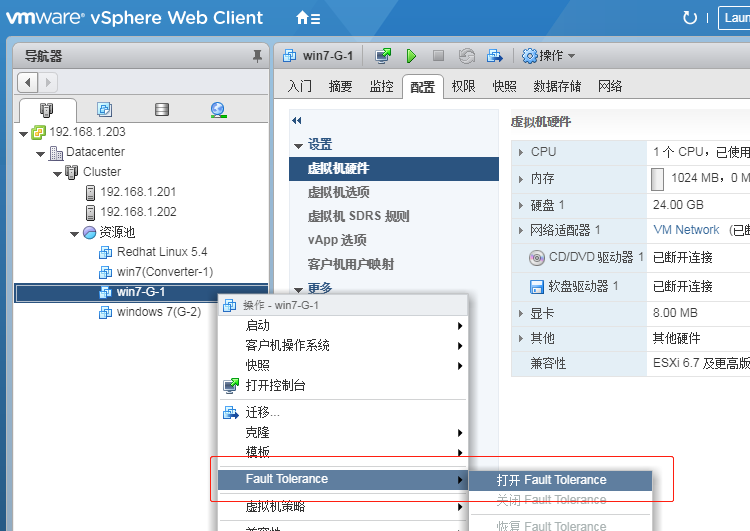Click the floppy drive 1 icon
Viewport: 750px width, 531px height.
pyautogui.click(x=537, y=287)
